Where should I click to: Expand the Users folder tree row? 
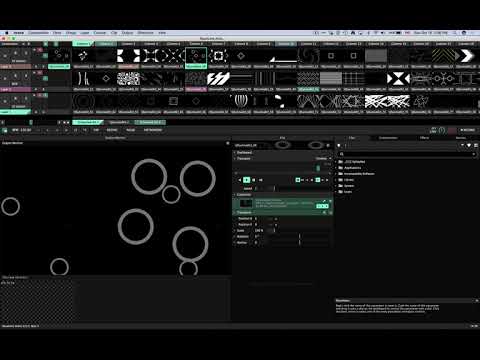(336, 192)
